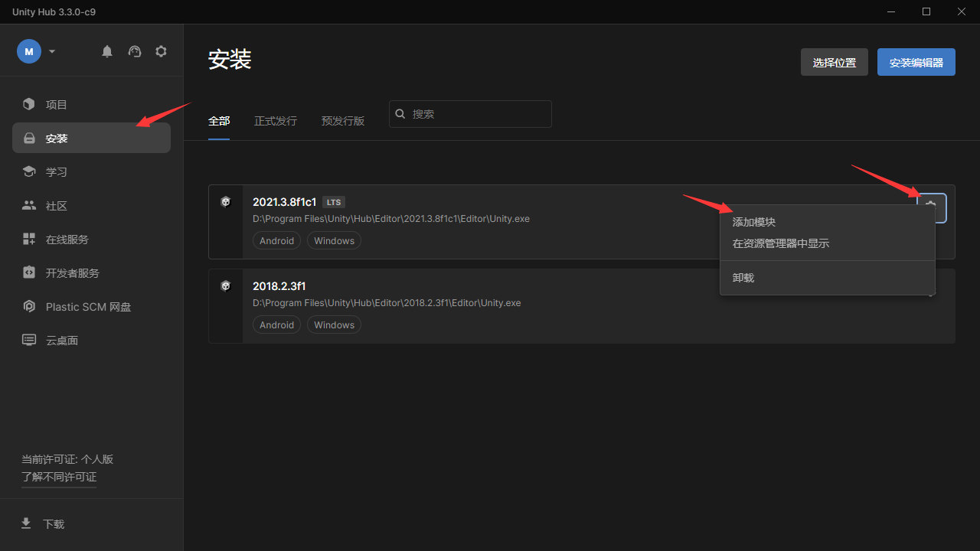
Task: Click the 选择位置 button
Action: [x=835, y=62]
